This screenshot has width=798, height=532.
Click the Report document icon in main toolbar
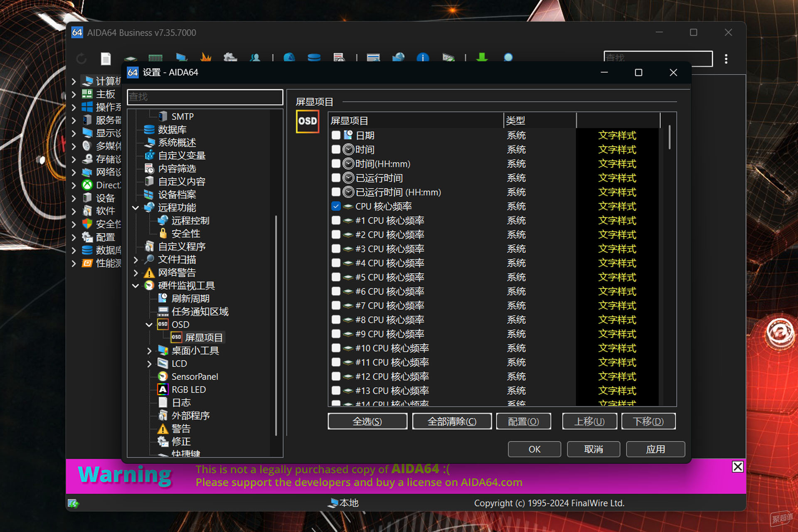[106, 59]
